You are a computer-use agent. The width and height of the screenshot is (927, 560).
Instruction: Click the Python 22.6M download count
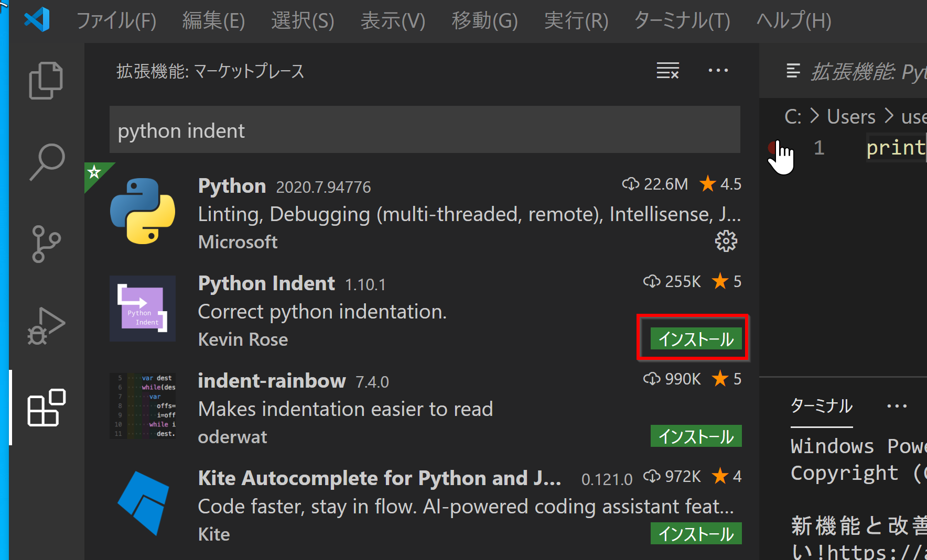(655, 184)
